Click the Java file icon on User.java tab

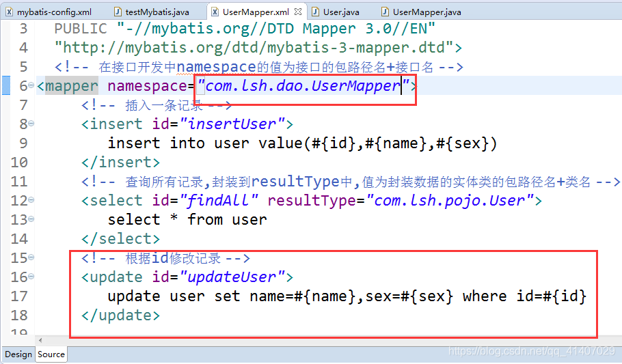coord(316,12)
